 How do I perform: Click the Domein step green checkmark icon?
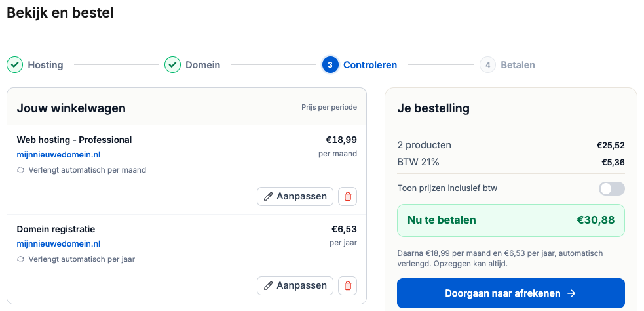click(x=172, y=65)
